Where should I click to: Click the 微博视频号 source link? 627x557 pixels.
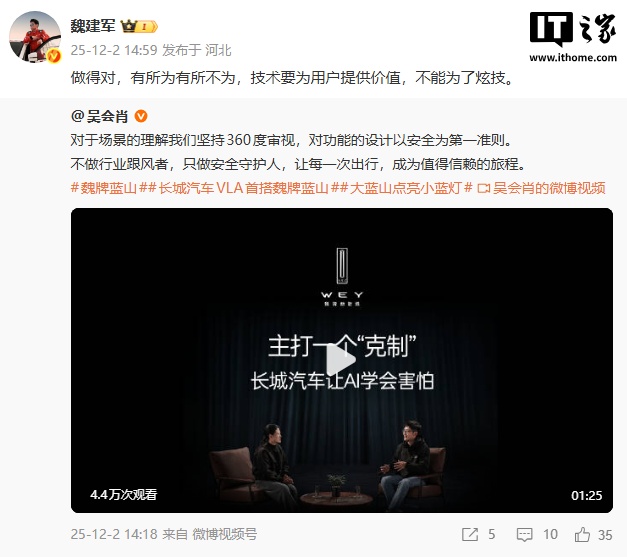tap(224, 534)
